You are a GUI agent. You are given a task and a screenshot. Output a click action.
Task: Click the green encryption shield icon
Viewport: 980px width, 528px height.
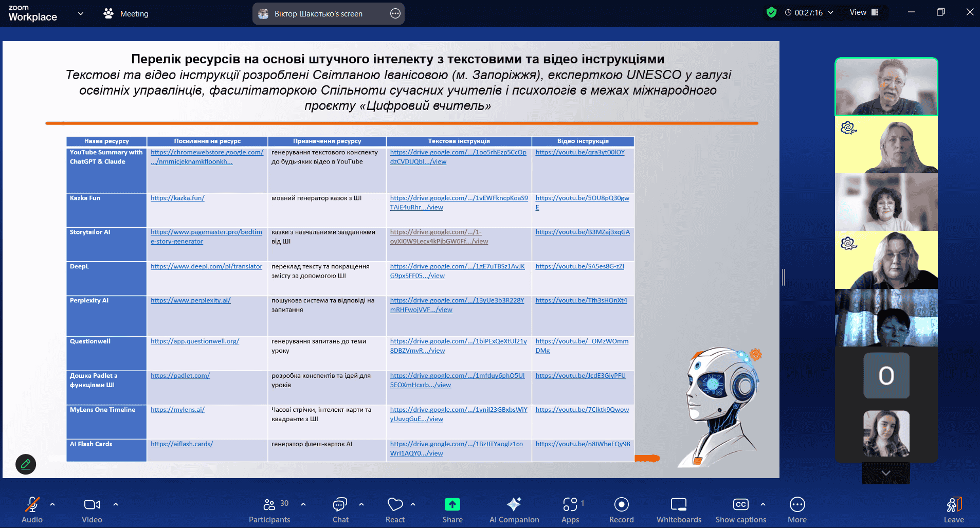pyautogui.click(x=771, y=12)
